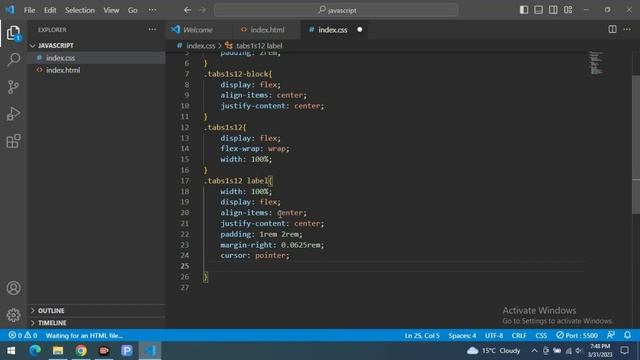This screenshot has height=360, width=640.
Task: Open the weather widget 15°C Cloudy
Action: tap(494, 351)
